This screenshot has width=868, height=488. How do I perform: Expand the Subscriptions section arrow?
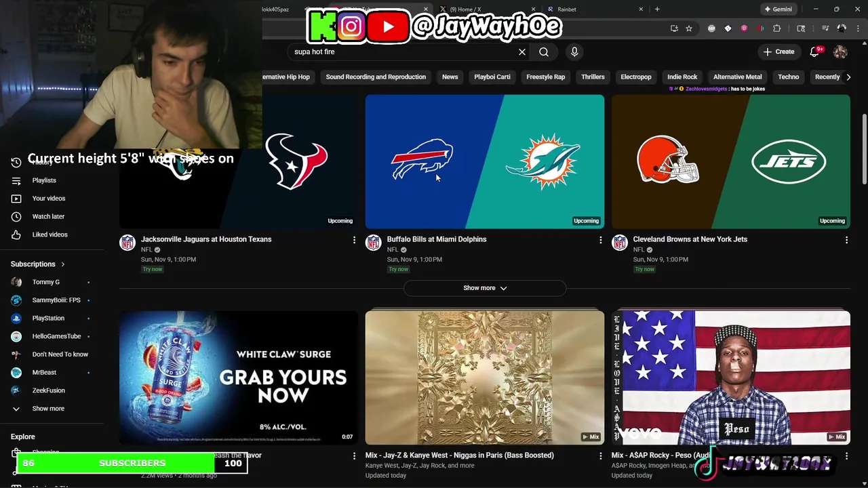63,264
